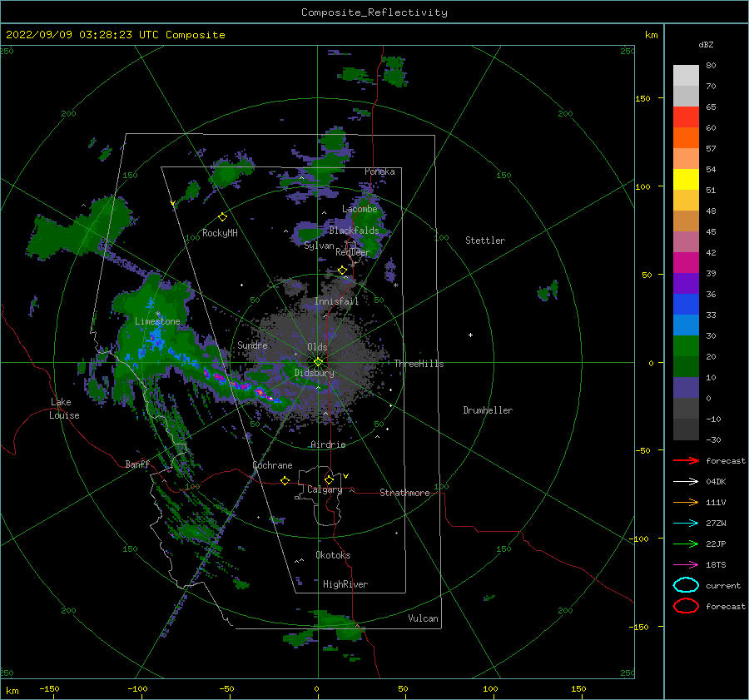Click the yellow diamond marker near RockyMH
This screenshot has width=749, height=700.
[222, 217]
